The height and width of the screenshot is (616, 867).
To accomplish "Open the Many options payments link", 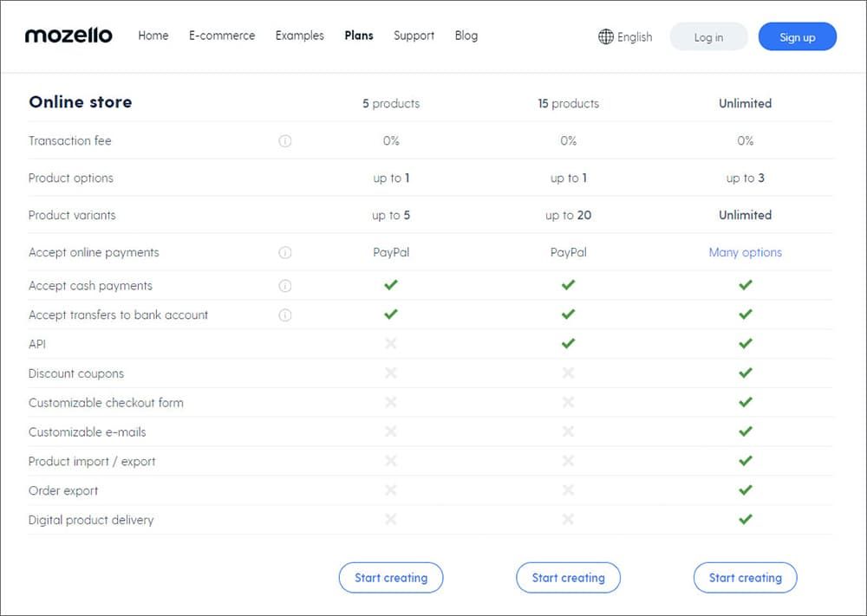I will click(x=746, y=252).
